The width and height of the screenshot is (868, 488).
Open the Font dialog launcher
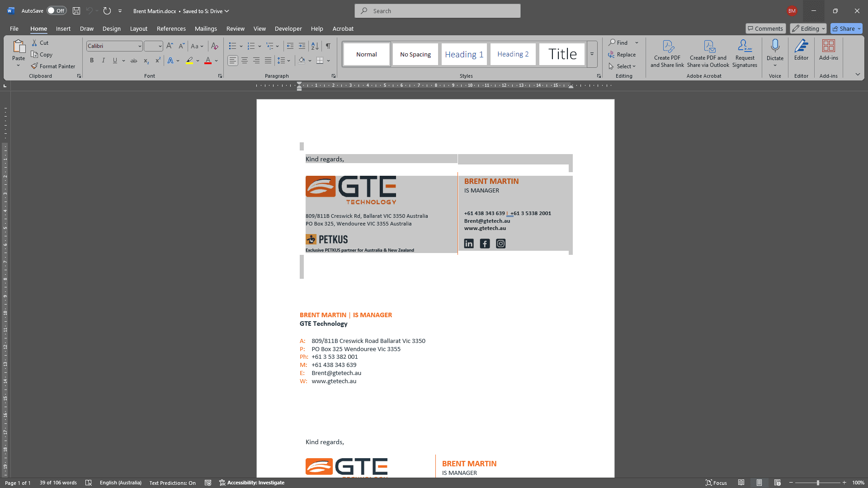tap(220, 76)
